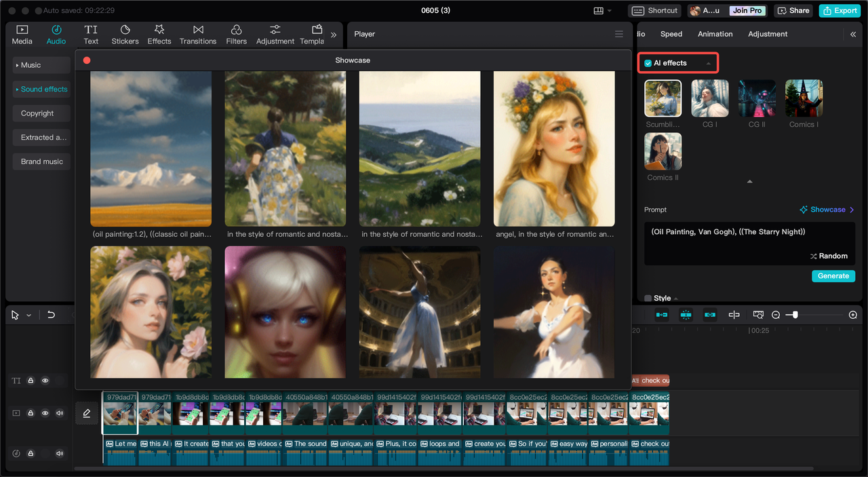
Task: Click the Generate button
Action: 833,276
